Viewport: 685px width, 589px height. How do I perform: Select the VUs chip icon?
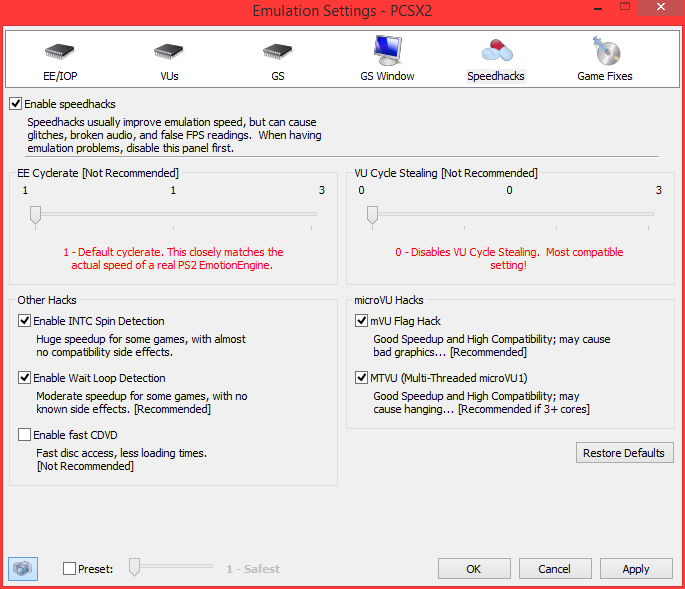tap(167, 54)
